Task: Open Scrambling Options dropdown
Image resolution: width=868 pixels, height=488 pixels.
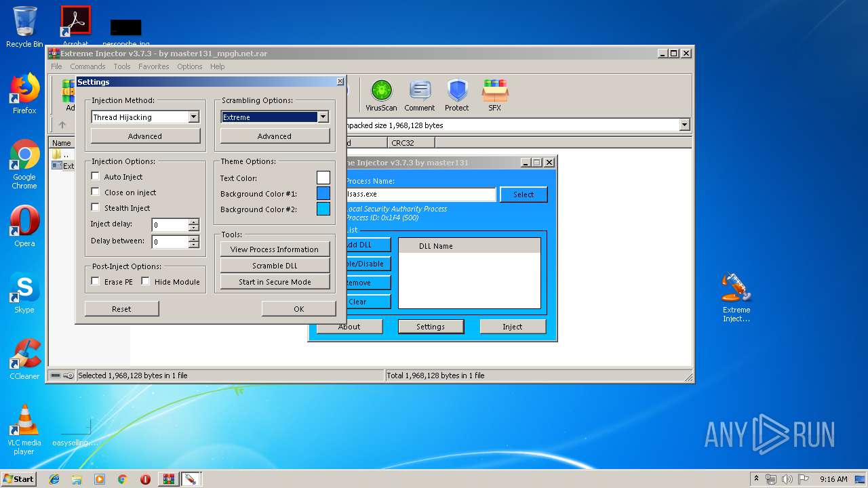Action: (323, 117)
